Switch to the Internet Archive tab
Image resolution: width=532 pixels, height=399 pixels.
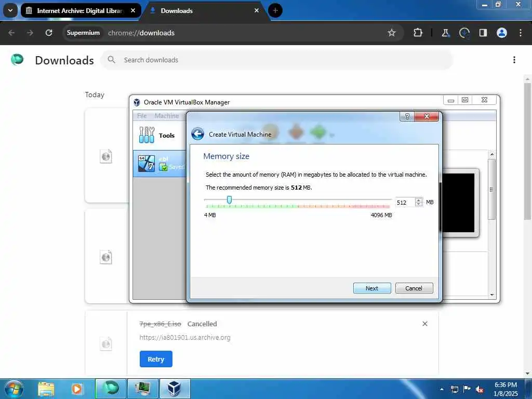[x=81, y=11]
